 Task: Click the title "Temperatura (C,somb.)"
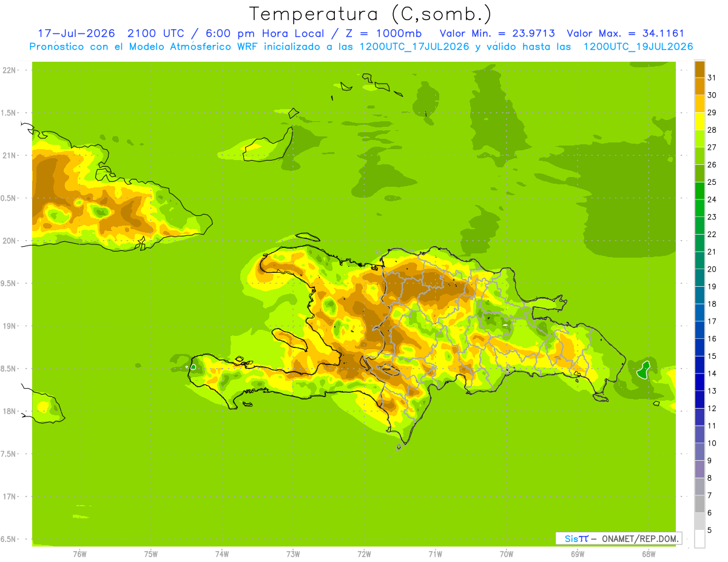[x=370, y=14]
